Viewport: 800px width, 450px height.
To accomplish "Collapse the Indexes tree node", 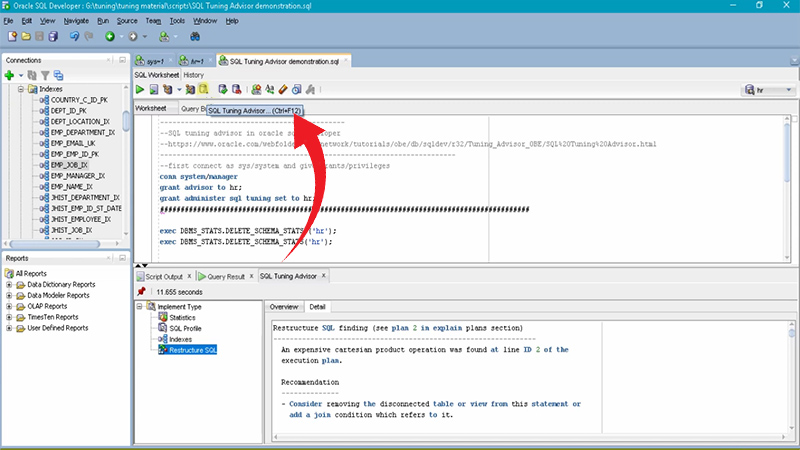I will coord(21,89).
